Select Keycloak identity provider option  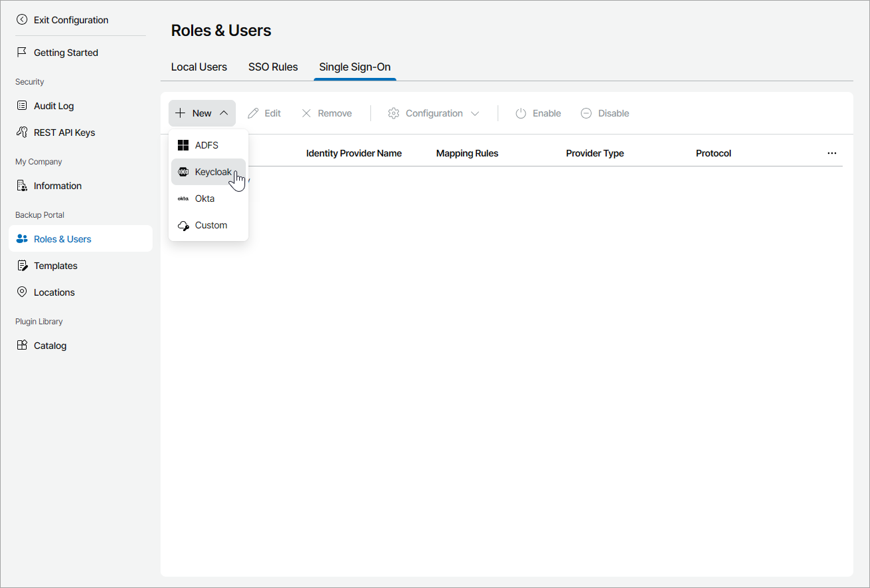tap(213, 172)
